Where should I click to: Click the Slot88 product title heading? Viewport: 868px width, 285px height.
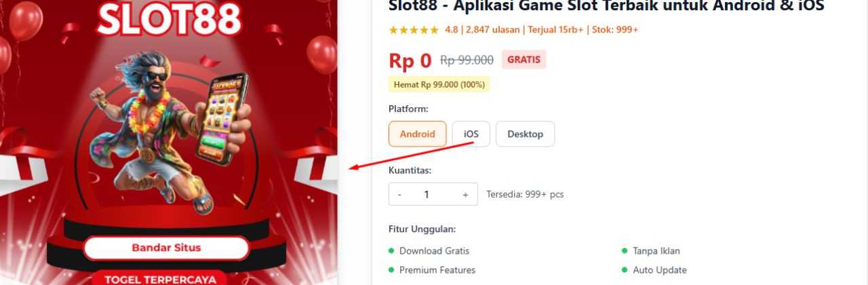tap(606, 6)
